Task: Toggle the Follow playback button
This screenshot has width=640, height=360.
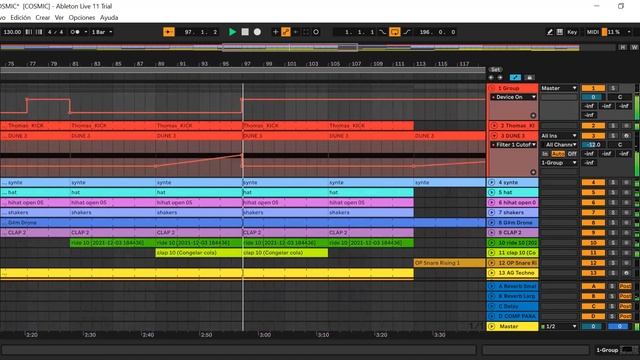Action: [x=169, y=32]
